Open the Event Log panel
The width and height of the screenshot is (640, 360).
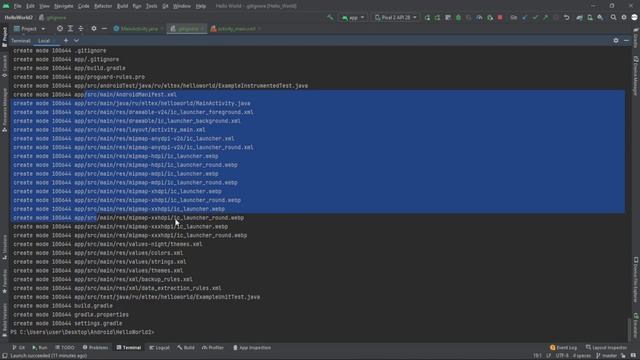pos(563,347)
